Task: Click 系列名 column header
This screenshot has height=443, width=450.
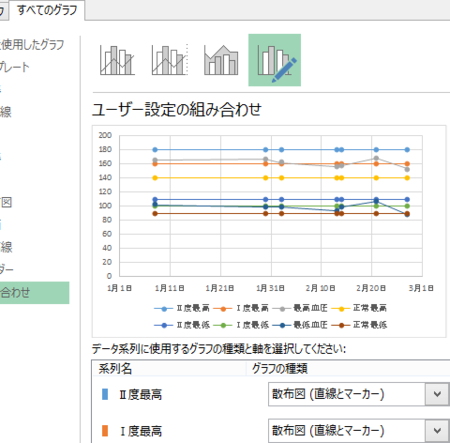Action: click(115, 369)
